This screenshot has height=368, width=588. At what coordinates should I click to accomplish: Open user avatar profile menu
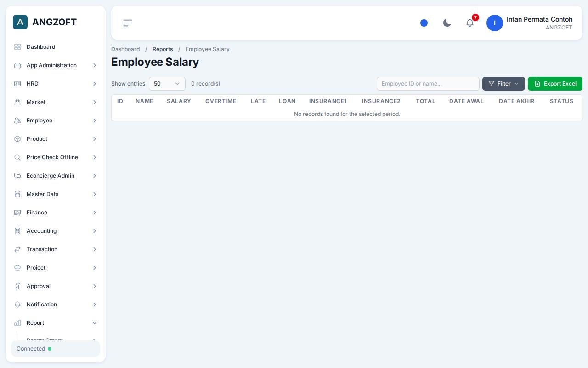[495, 23]
